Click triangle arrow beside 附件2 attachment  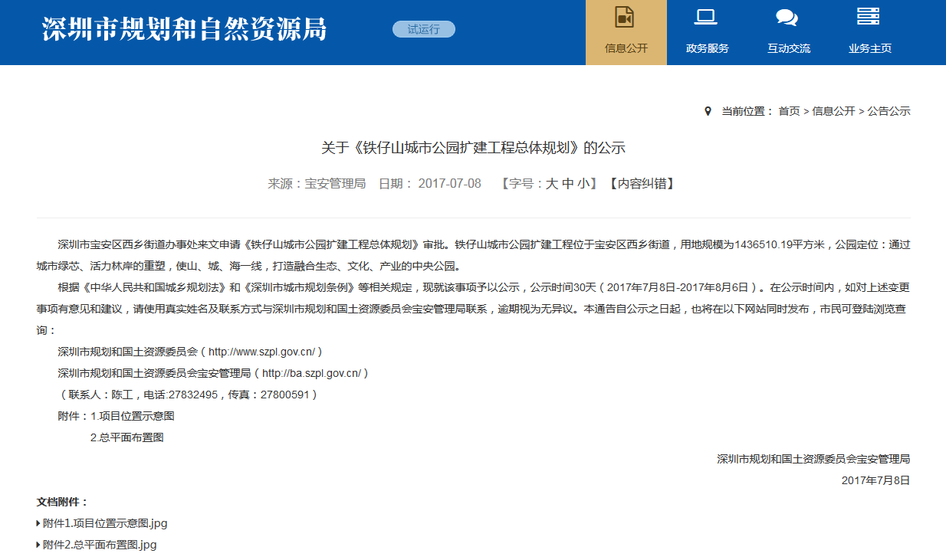click(39, 545)
